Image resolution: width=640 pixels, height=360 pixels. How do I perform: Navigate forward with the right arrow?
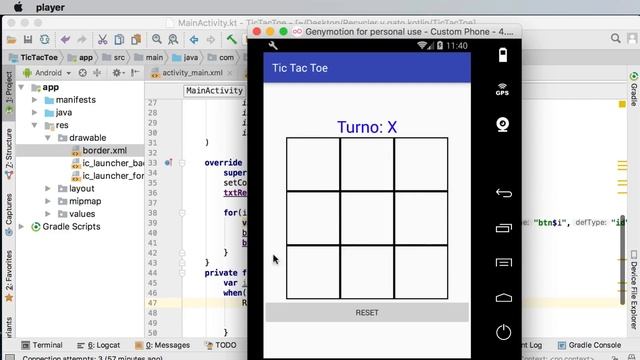pyautogui.click(x=211, y=39)
